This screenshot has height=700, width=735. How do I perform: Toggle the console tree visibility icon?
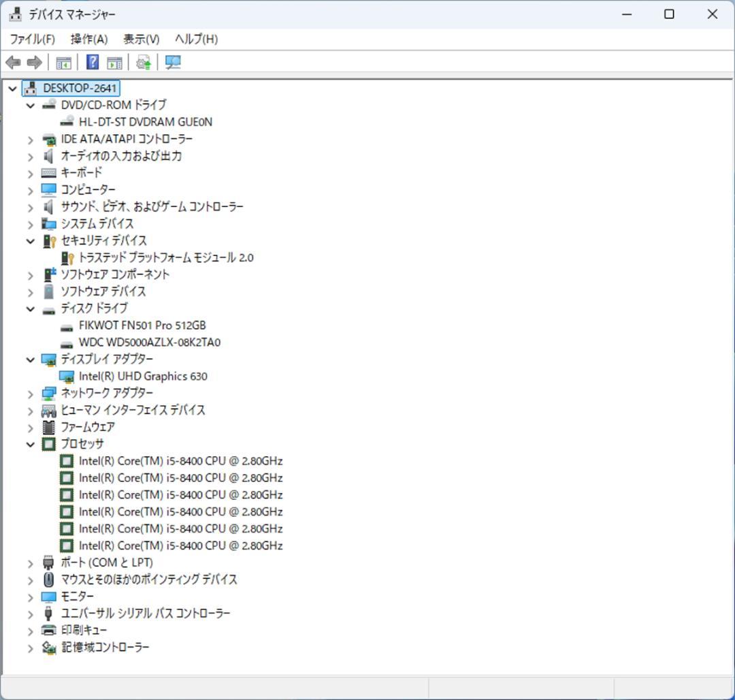coord(63,62)
